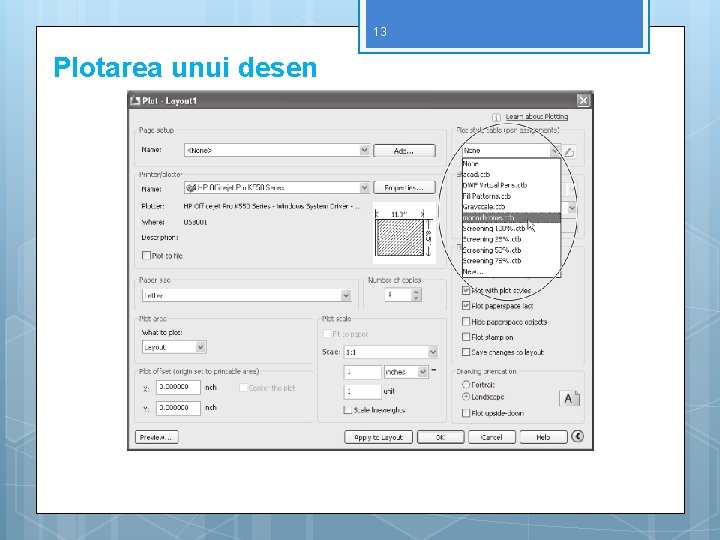Select Screening 50%.ctb option
720x540 pixels.
511,250
